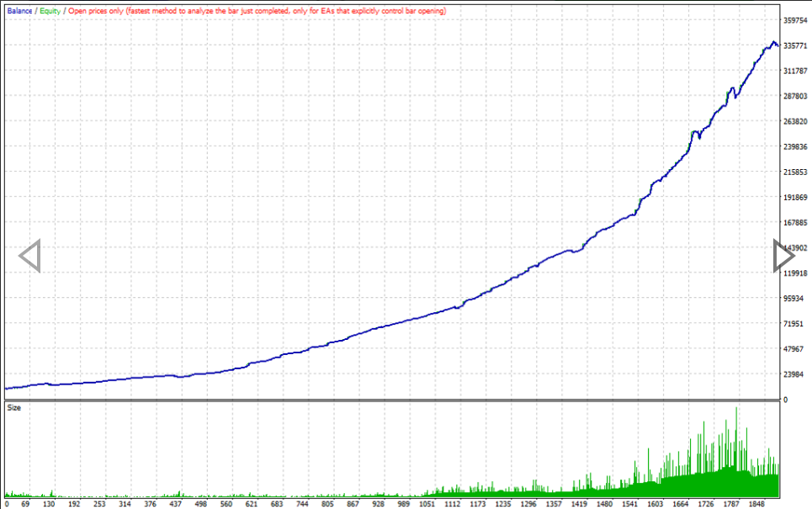The height and width of the screenshot is (509, 812).
Task: Select the red 'Open prices only' description text
Action: (x=257, y=11)
